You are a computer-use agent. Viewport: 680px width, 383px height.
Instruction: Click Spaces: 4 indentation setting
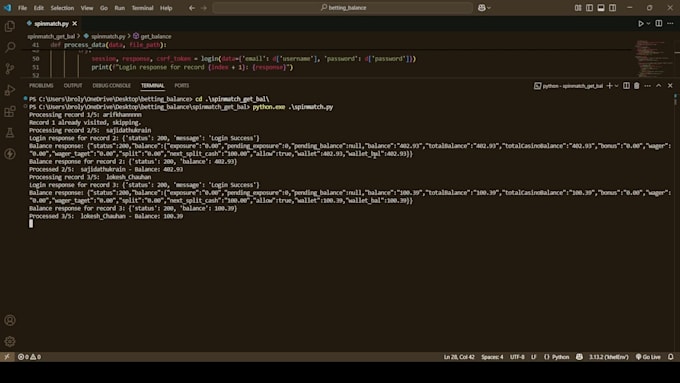click(x=492, y=357)
